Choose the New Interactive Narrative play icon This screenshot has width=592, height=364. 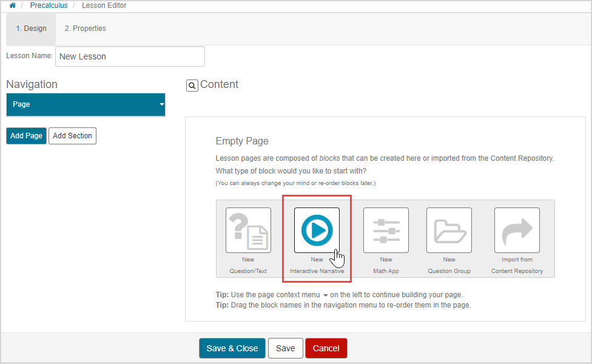point(317,230)
